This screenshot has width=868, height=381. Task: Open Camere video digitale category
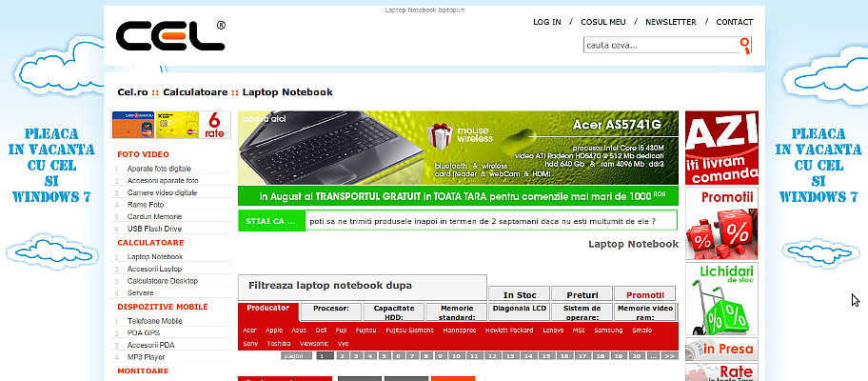[162, 192]
